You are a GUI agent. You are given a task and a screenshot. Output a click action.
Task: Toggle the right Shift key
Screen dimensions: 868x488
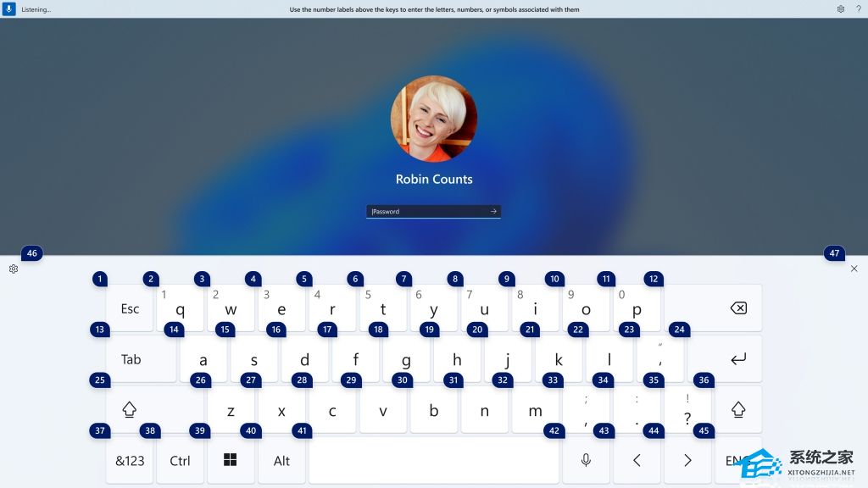(738, 410)
